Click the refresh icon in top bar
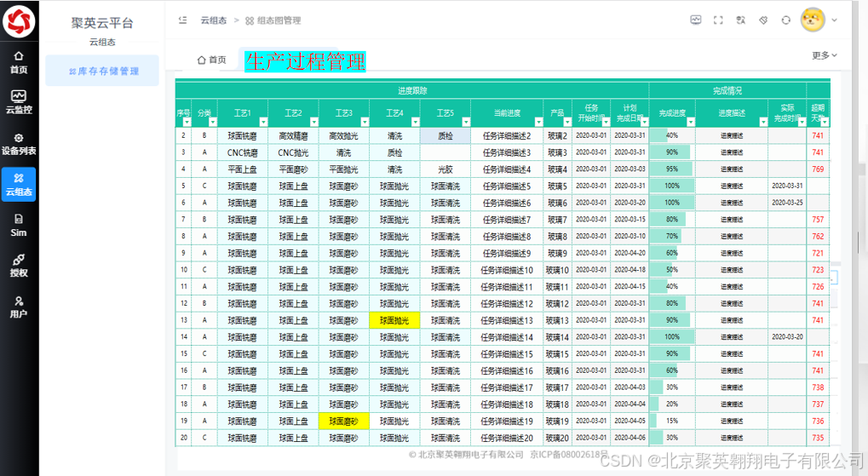 point(786,20)
